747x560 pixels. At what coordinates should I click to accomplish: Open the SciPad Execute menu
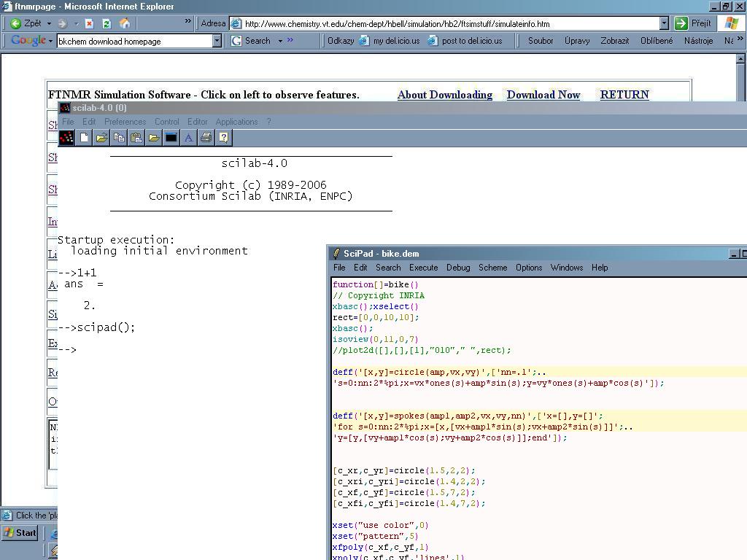(424, 268)
